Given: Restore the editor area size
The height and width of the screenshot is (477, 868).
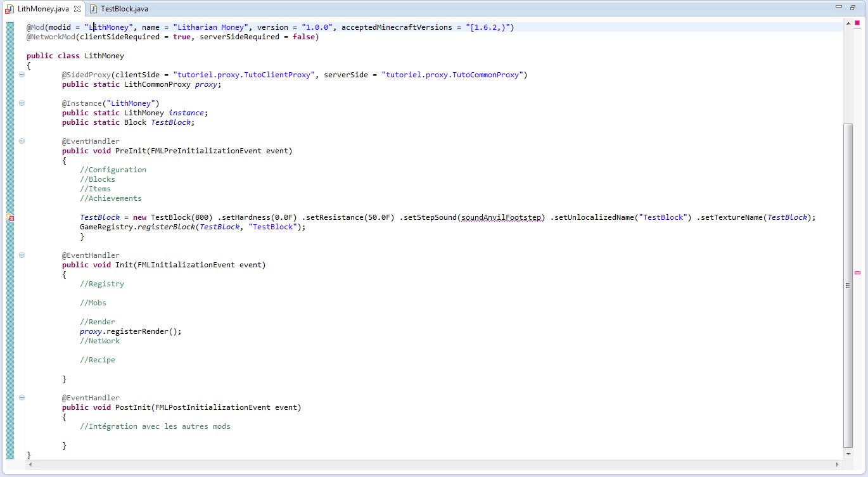Looking at the screenshot, I should coord(853,8).
